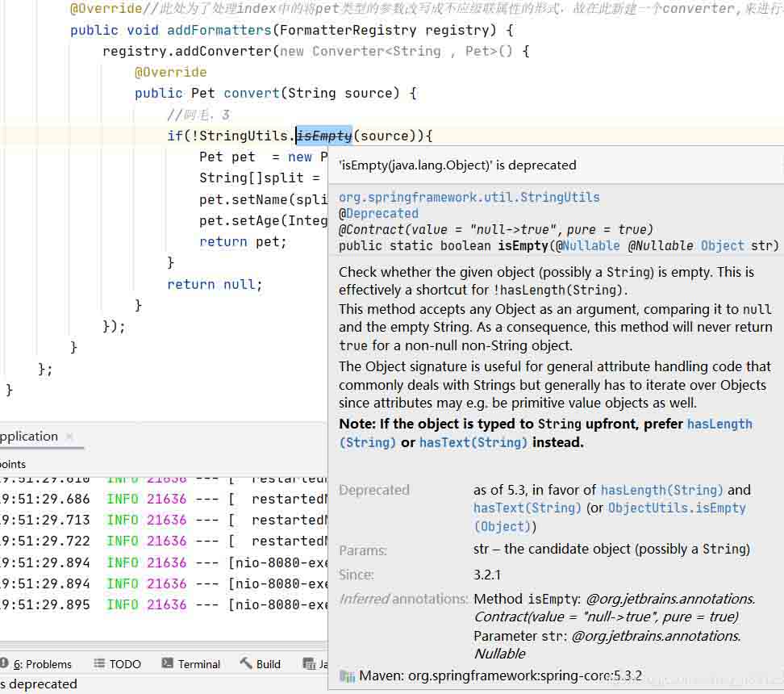The image size is (784, 694).
Task: Close the application run tab
Action: [x=69, y=437]
